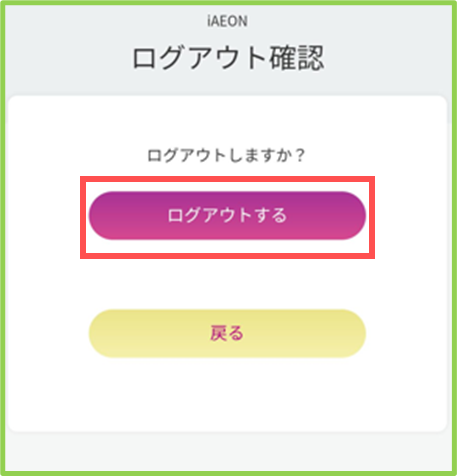Confirm logout with the purple button
This screenshot has height=476, width=457.
[227, 215]
